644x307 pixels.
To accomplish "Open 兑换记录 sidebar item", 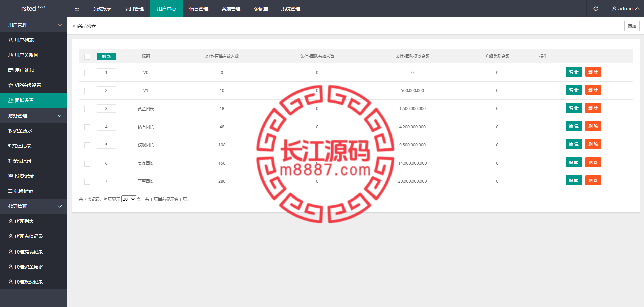I will 34,191.
